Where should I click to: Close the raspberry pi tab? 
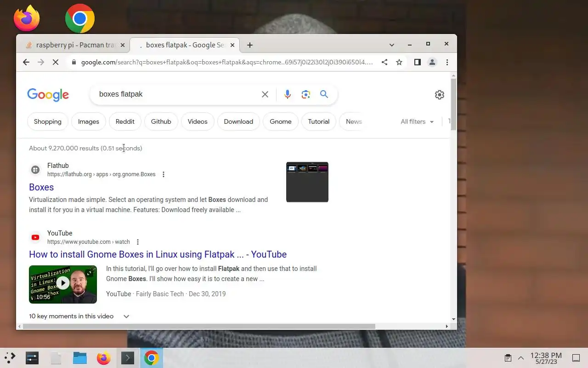click(123, 45)
